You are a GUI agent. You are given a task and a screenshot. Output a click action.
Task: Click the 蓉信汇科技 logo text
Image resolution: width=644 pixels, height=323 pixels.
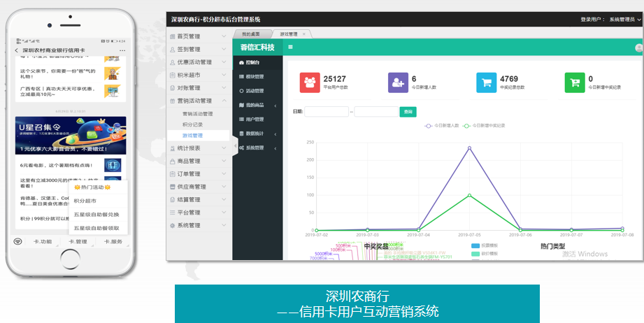[257, 48]
